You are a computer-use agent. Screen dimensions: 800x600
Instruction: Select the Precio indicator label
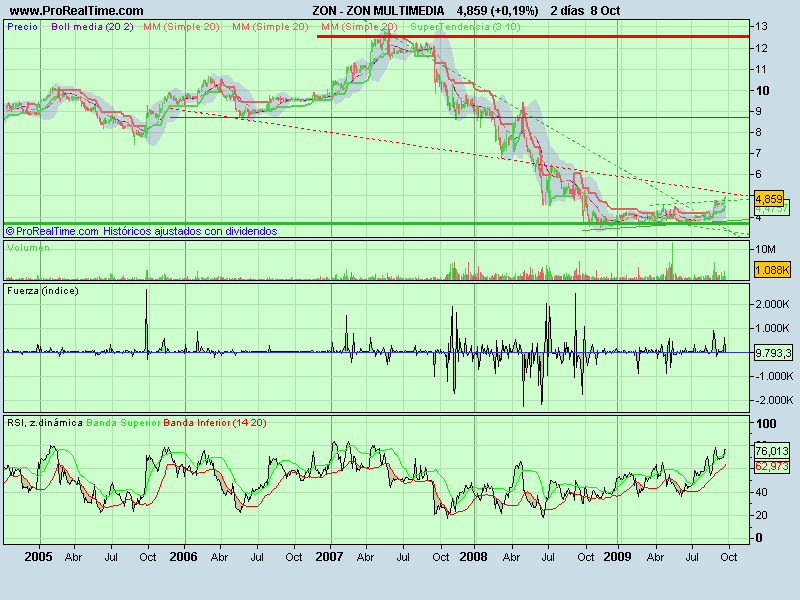(22, 27)
